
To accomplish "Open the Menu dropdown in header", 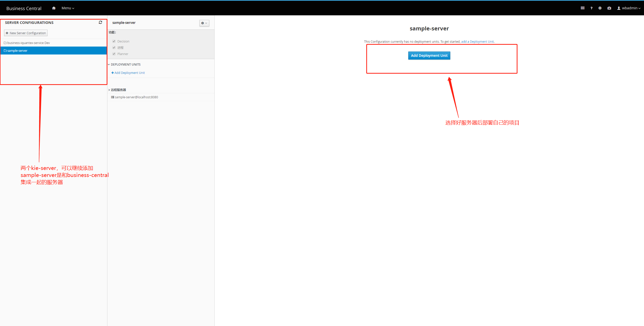I will [68, 8].
